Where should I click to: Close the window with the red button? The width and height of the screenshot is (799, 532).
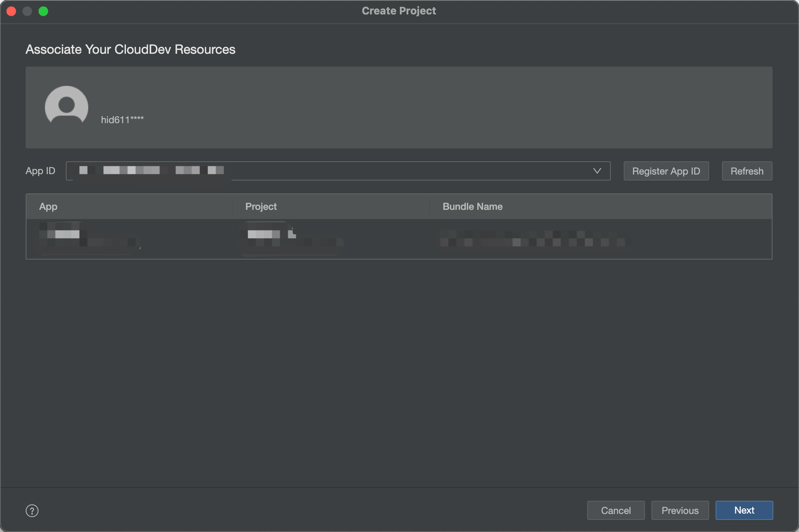[11, 11]
